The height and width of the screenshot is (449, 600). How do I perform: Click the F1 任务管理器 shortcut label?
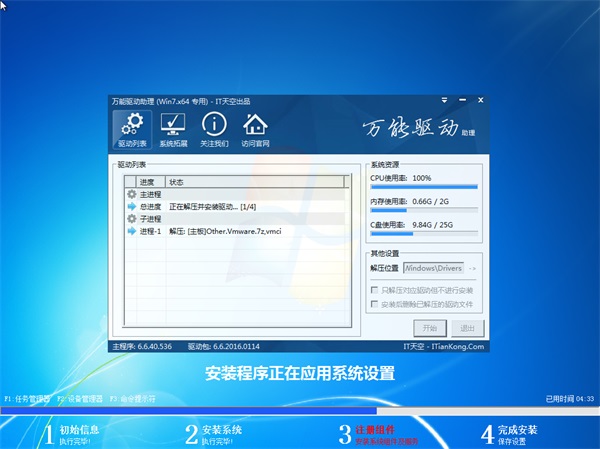(x=27, y=398)
